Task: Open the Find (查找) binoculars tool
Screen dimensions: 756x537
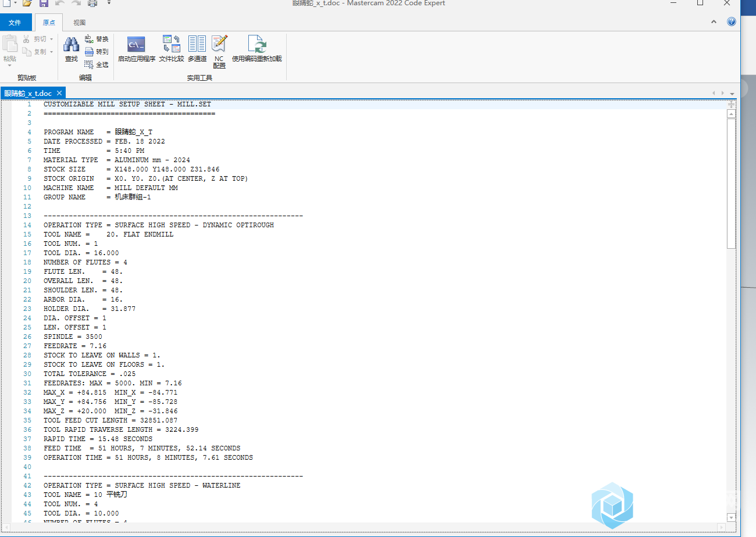Action: 71,49
